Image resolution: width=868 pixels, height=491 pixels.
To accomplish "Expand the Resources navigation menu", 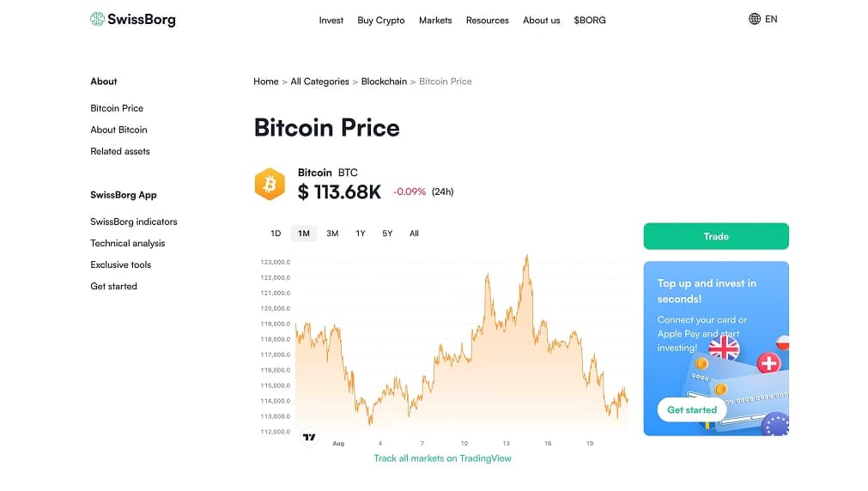I will (x=487, y=21).
